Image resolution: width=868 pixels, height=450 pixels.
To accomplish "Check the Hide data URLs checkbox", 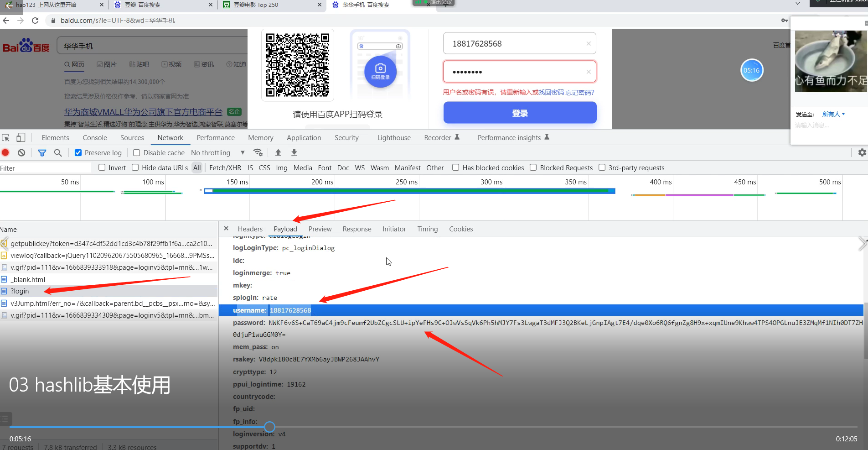I will pos(135,167).
